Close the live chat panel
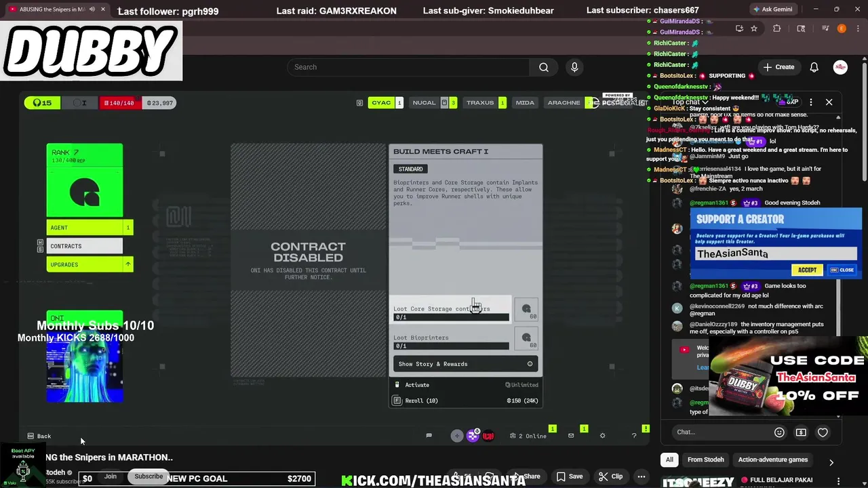 tap(829, 102)
